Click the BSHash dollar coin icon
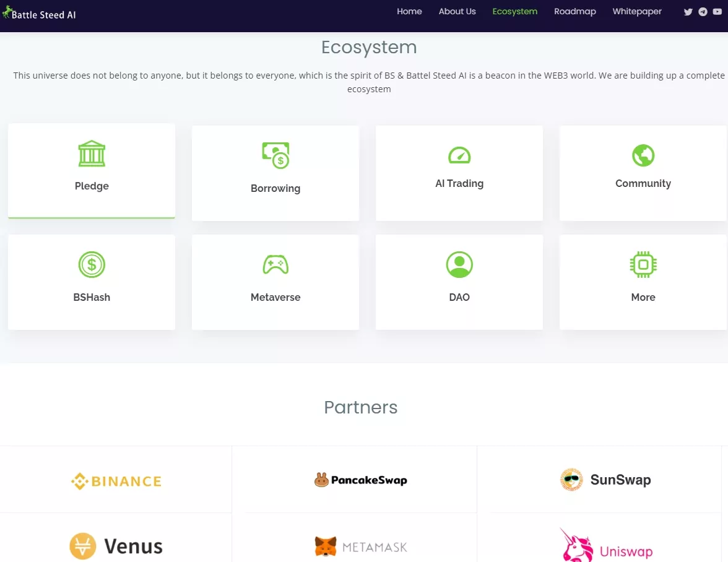 coord(92,264)
